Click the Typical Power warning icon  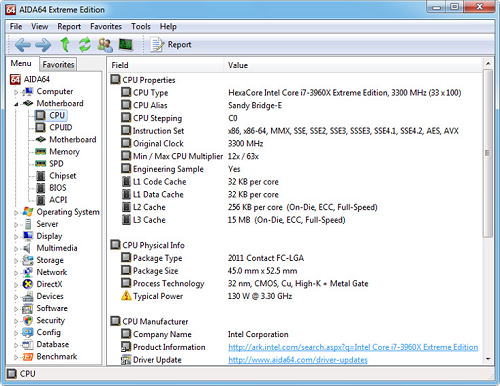click(126, 296)
